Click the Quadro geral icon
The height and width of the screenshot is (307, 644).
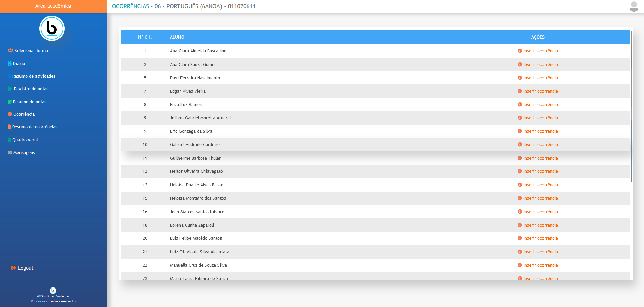(x=9, y=140)
